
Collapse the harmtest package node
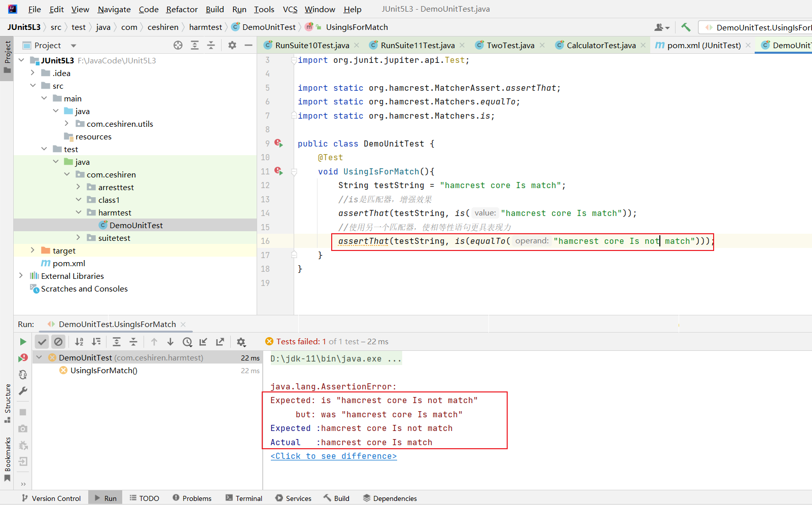(79, 212)
